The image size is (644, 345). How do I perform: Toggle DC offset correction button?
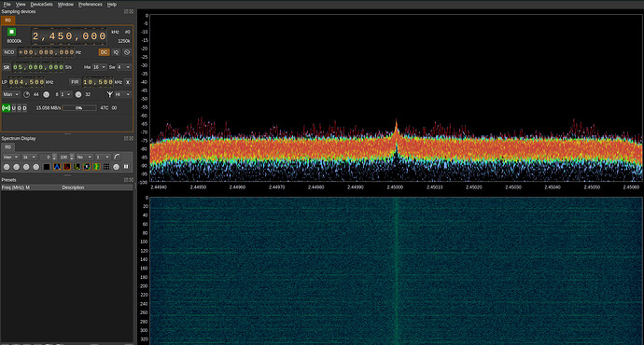click(104, 52)
